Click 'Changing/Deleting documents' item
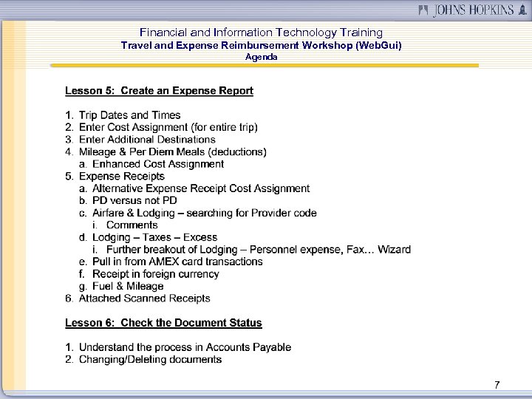Screen dimensions: 532x399 tap(150, 360)
